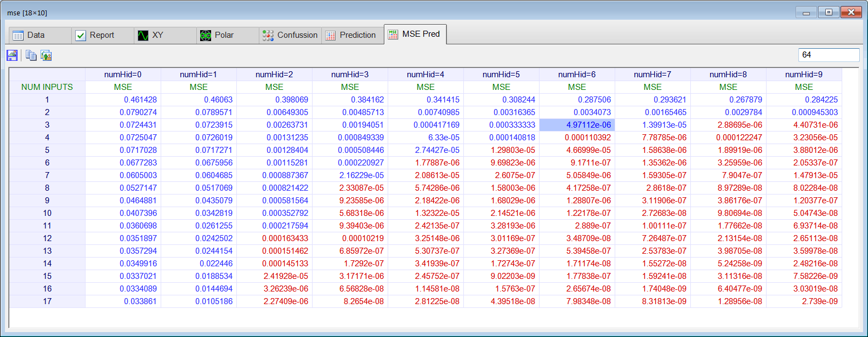Select cell 2.889e-07

[x=577, y=226]
